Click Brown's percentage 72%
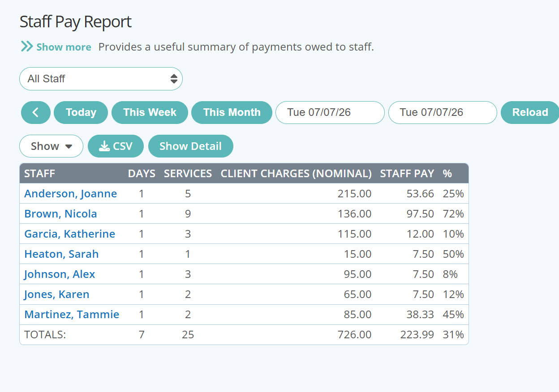 pyautogui.click(x=453, y=214)
